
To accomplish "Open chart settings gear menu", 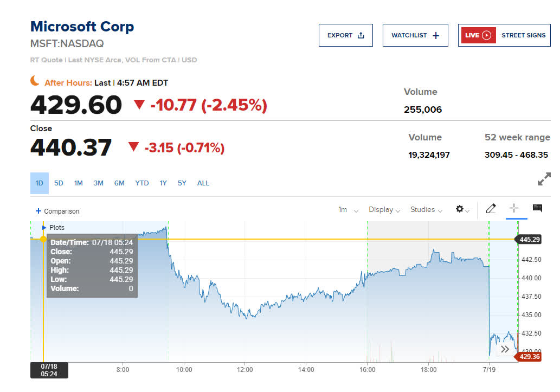I will tap(460, 209).
